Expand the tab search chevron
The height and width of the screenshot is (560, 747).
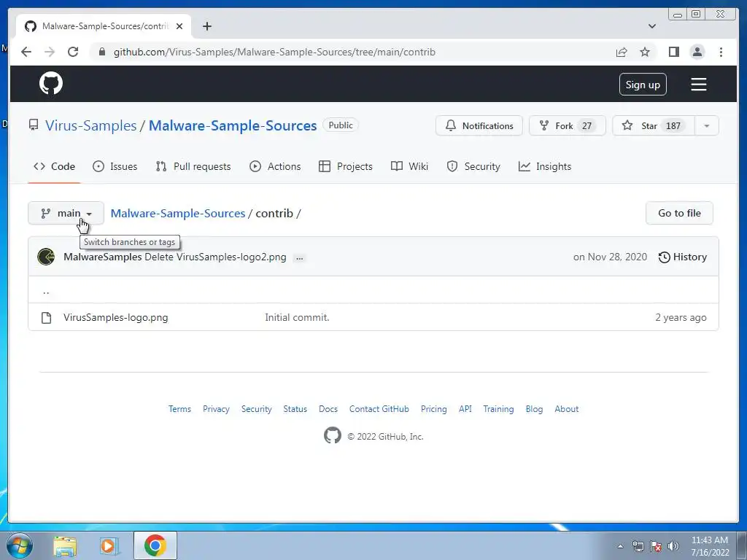coord(652,26)
